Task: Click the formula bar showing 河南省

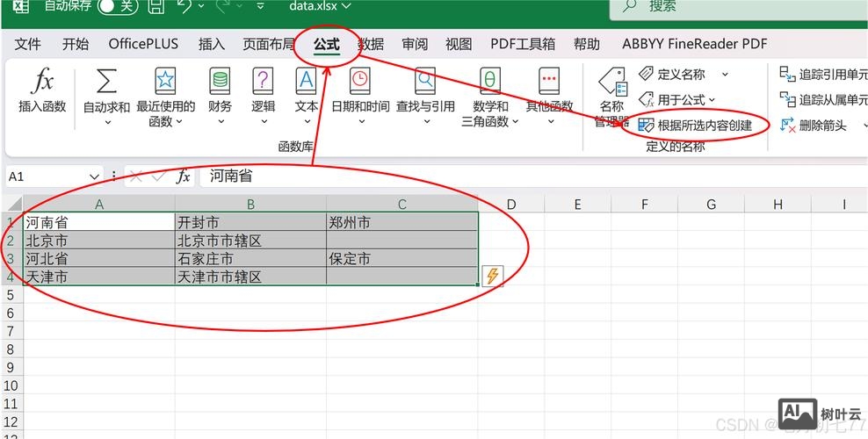Action: point(532,176)
